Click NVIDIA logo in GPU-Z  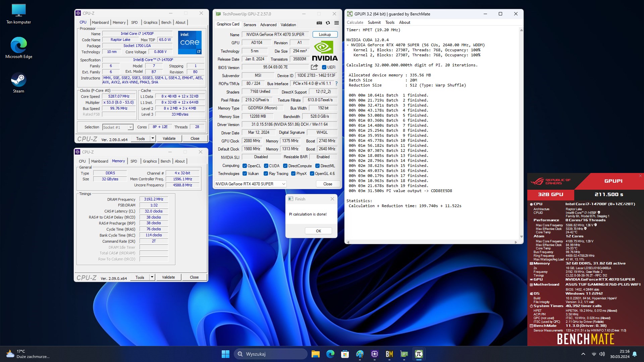pyautogui.click(x=324, y=51)
